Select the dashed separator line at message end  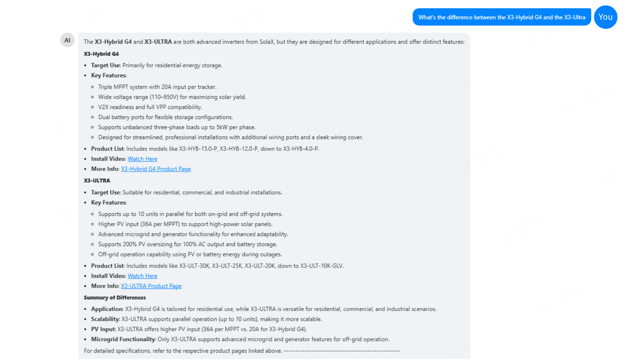[x=341, y=351]
